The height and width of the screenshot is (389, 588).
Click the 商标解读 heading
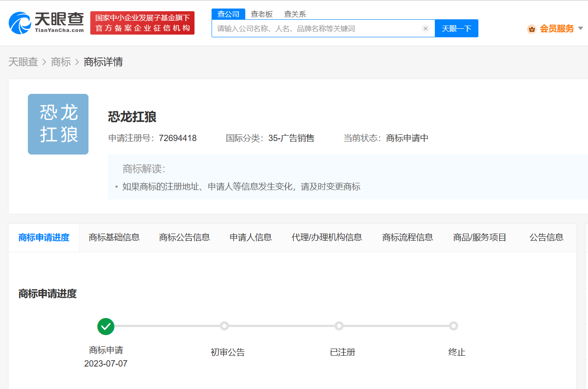click(x=144, y=169)
